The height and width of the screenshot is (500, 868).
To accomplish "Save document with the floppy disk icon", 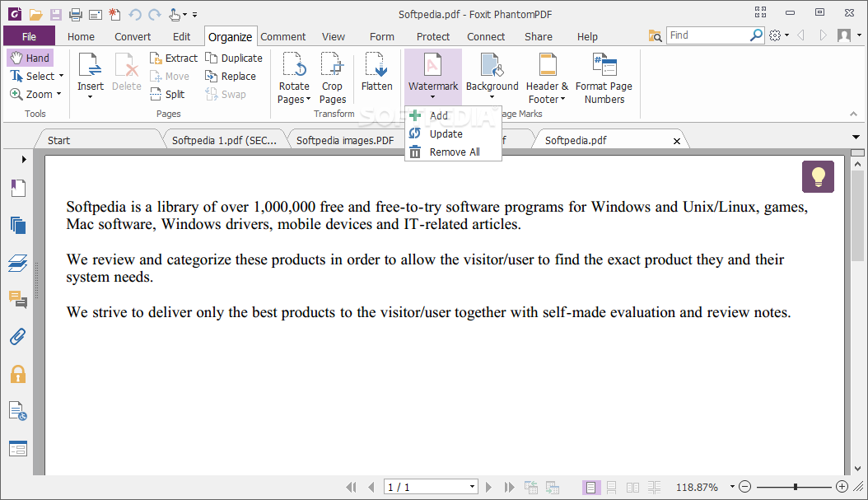I will pos(56,14).
